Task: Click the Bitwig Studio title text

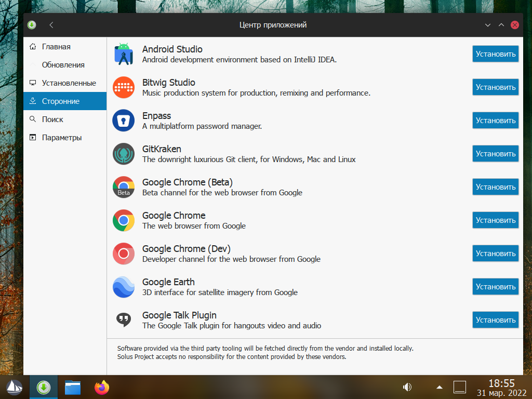Action: pyautogui.click(x=169, y=83)
